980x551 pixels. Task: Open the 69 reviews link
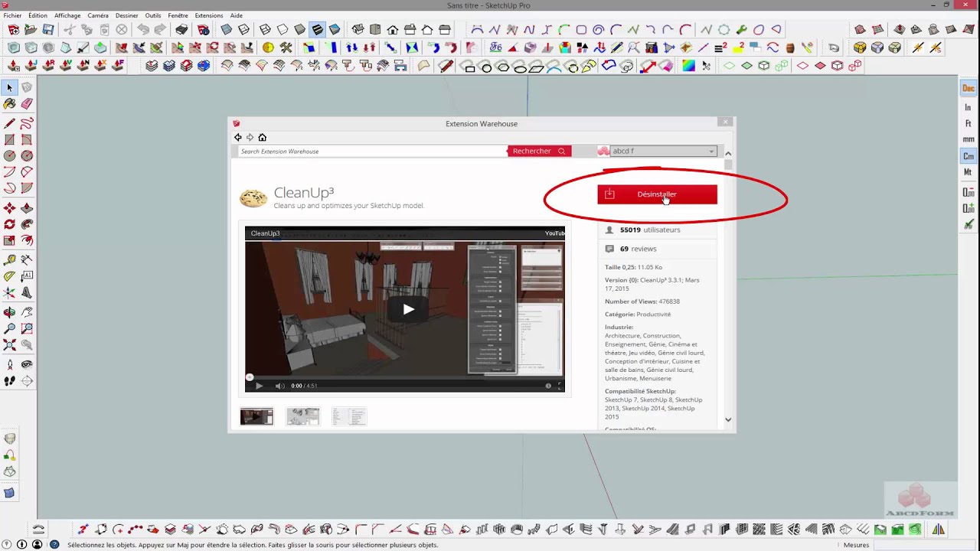point(638,249)
